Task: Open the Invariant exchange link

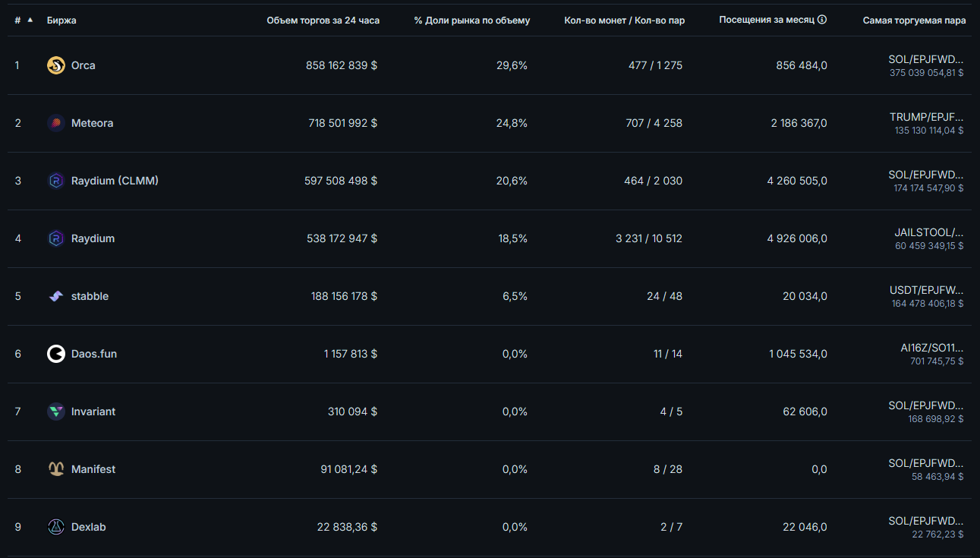Action: [x=93, y=411]
